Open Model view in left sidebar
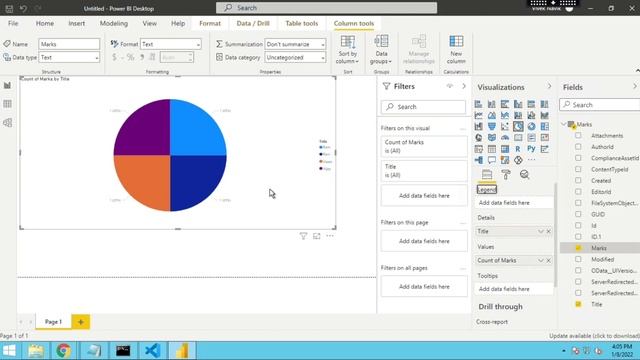This screenshot has width=640, height=360. [x=7, y=122]
